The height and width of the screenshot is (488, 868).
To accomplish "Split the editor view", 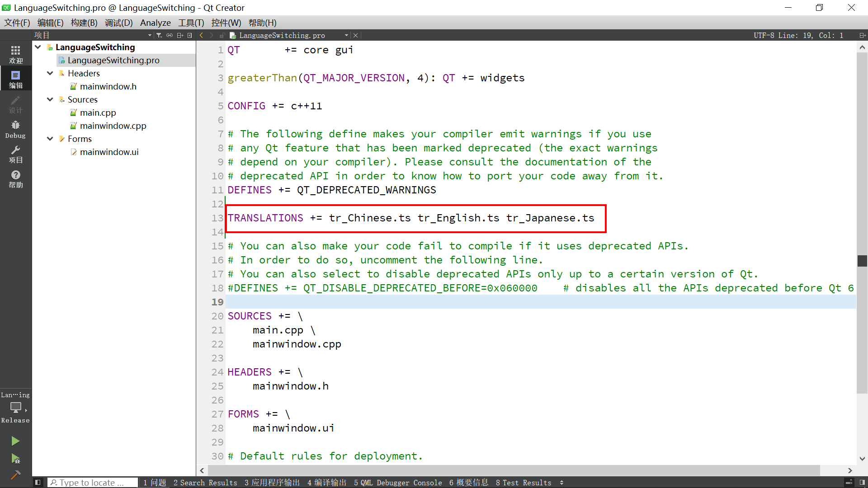I will 862,35.
